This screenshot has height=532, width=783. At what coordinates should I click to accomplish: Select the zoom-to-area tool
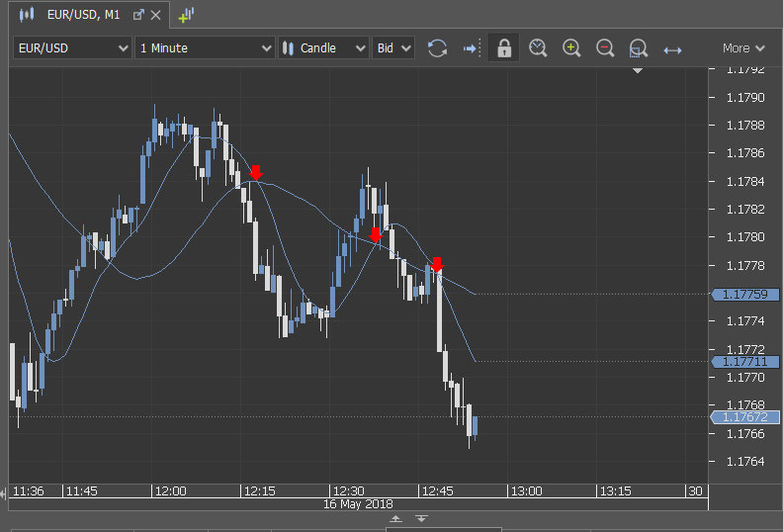[639, 48]
